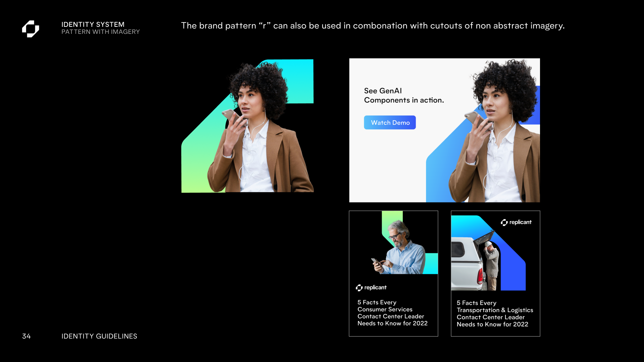
Task: Click the brand pattern description sentence
Action: pos(373,25)
